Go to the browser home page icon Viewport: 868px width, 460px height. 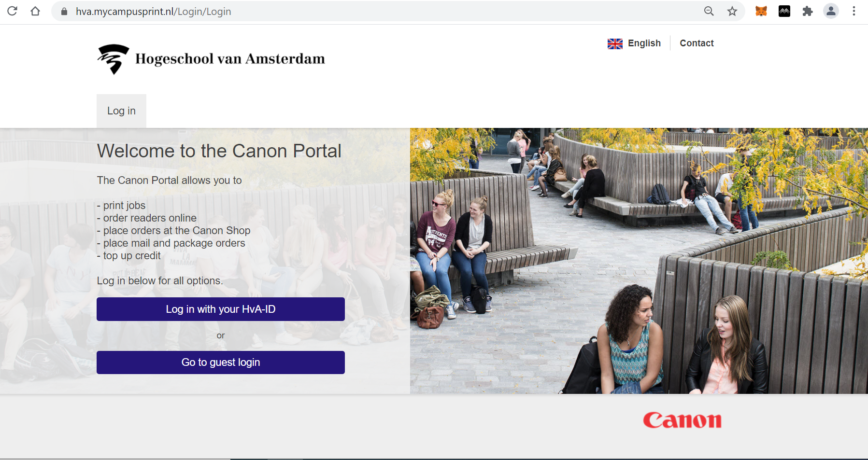click(x=35, y=11)
